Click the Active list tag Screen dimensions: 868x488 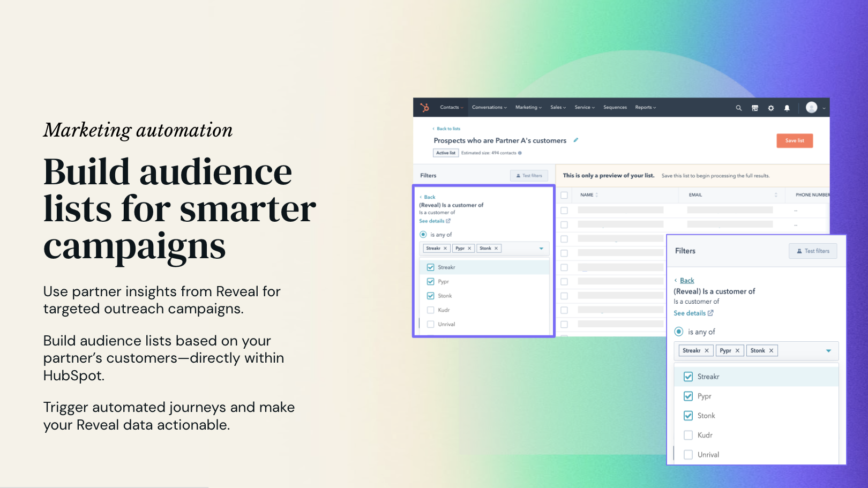click(x=446, y=153)
